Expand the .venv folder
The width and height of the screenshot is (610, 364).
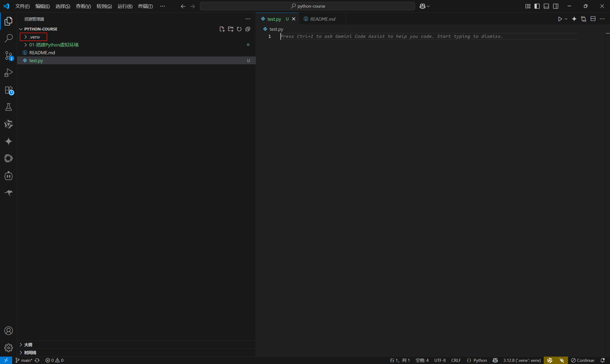point(34,37)
